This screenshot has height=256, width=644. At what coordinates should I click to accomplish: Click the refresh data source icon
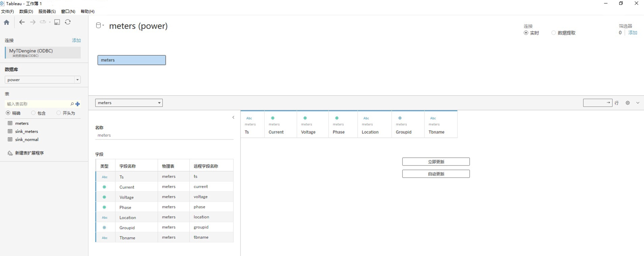click(x=68, y=22)
